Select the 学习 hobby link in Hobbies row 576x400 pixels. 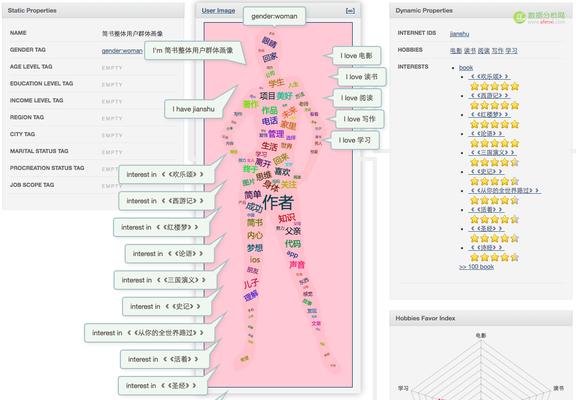click(x=511, y=51)
